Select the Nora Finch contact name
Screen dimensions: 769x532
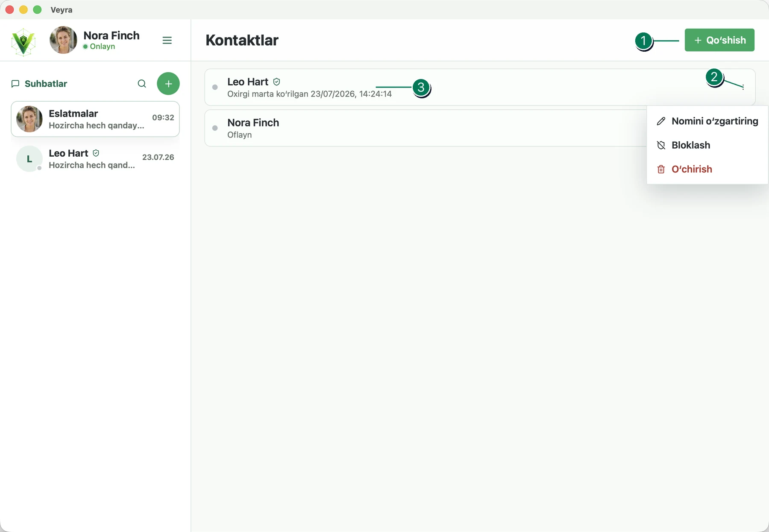pyautogui.click(x=253, y=123)
